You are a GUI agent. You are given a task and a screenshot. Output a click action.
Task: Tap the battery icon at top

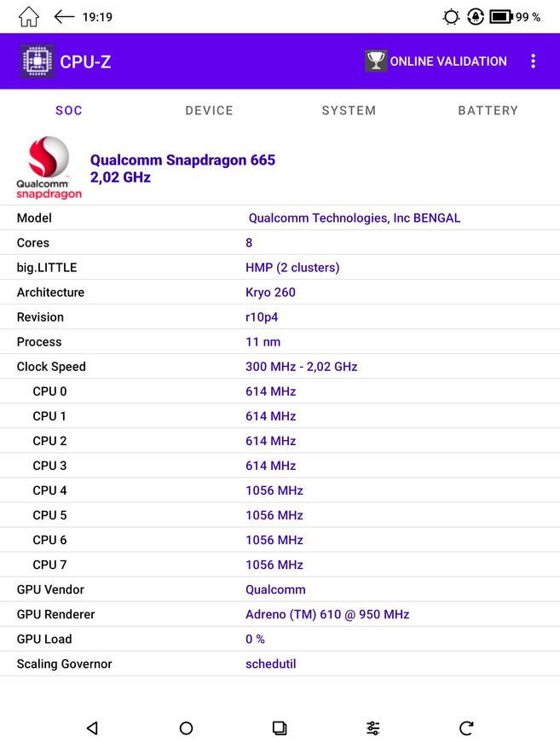pos(500,17)
